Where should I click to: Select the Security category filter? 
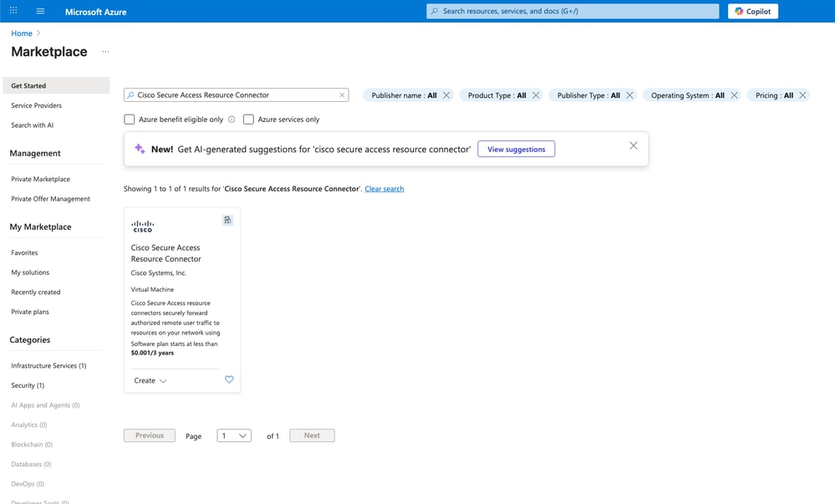point(28,385)
